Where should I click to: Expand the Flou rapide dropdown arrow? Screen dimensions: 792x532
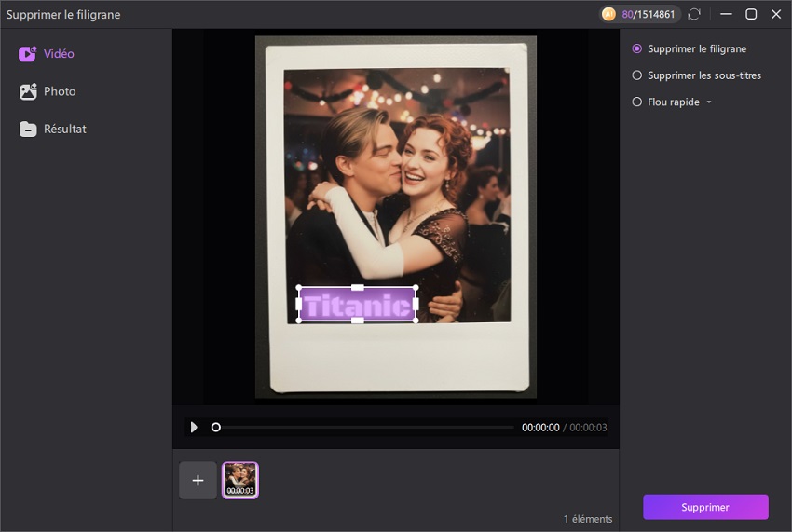709,102
